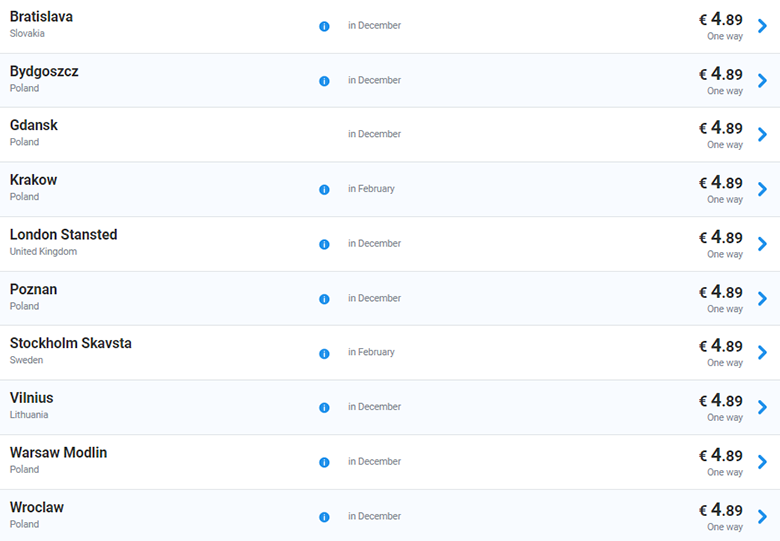Show info for the Poznan flight
This screenshot has height=541, width=780.
pyautogui.click(x=324, y=299)
